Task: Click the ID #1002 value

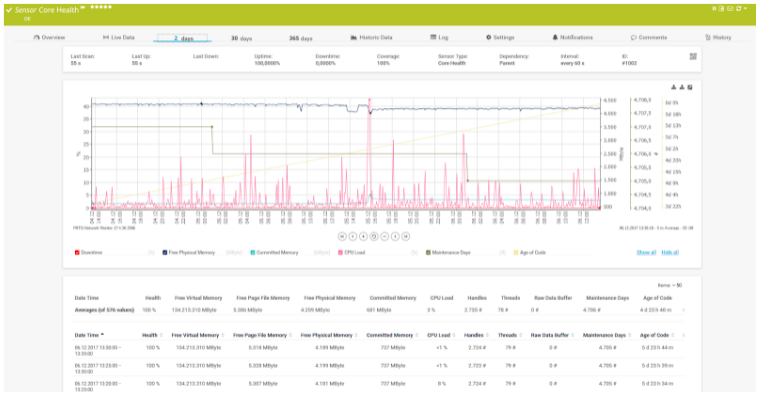Action: tap(629, 63)
